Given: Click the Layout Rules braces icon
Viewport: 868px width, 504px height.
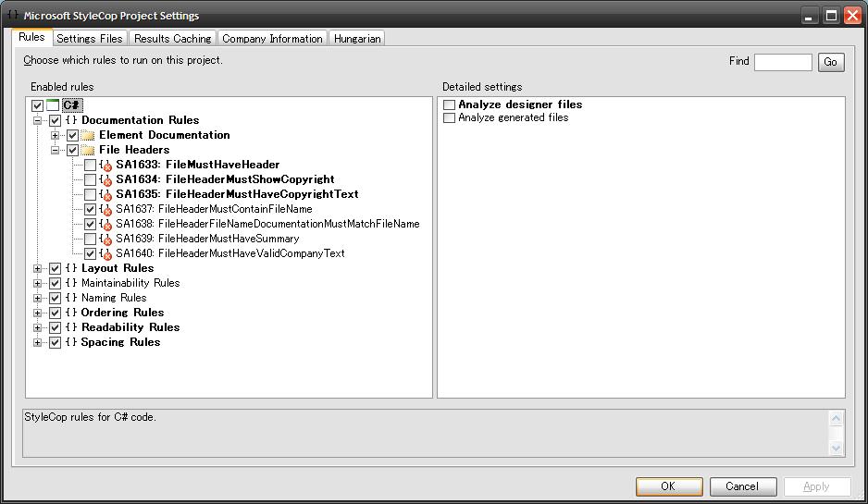Looking at the screenshot, I should [71, 268].
